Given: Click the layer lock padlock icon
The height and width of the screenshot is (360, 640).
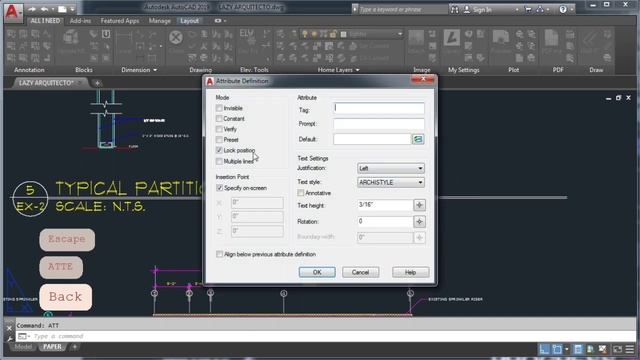Looking at the screenshot, I should [x=333, y=34].
